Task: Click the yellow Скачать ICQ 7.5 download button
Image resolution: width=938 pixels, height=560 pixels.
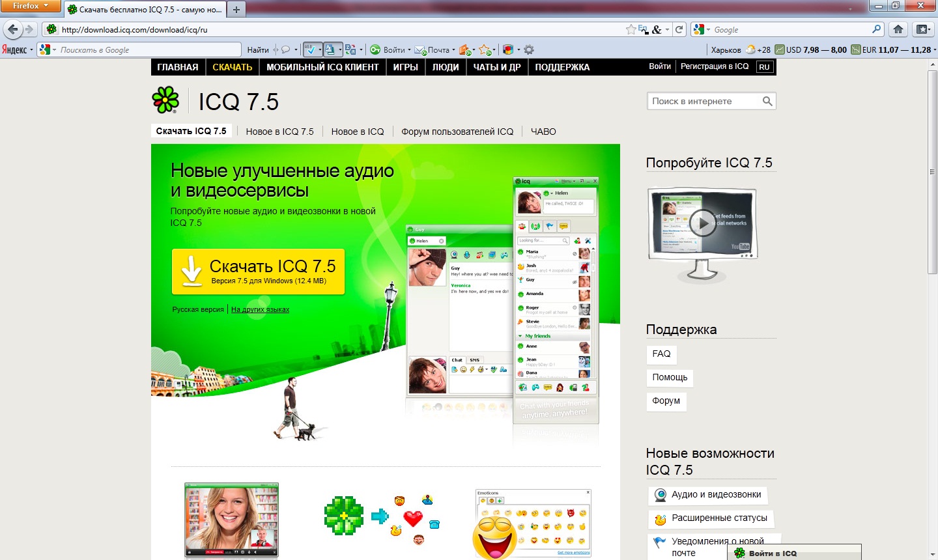Action: click(x=258, y=272)
